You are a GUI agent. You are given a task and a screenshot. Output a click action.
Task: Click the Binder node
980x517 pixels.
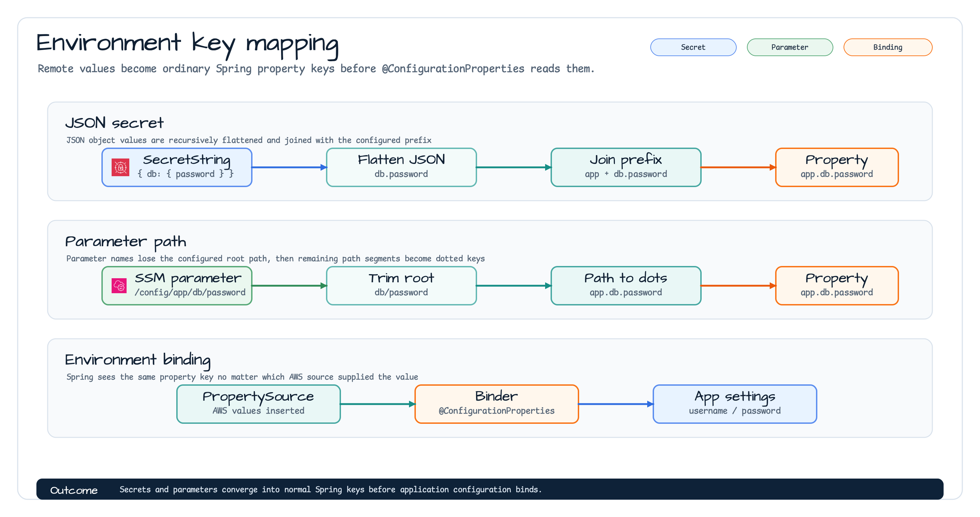click(496, 404)
